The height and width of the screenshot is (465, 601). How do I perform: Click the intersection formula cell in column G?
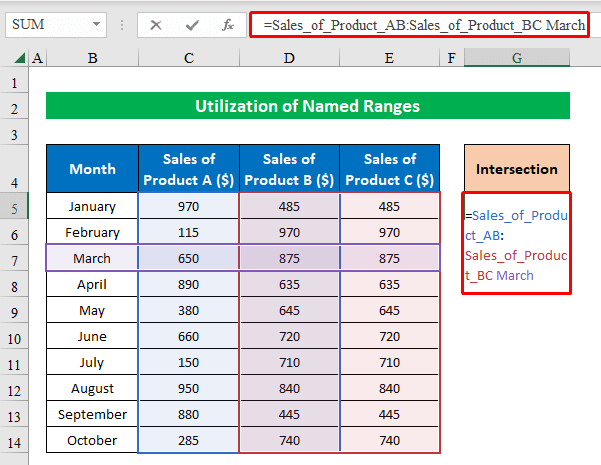pos(517,244)
